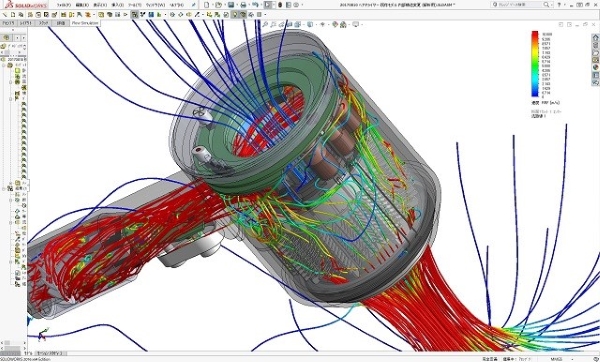This screenshot has width=600, height=362.
Task: Click the magnifier zoom-to-fit icon above viewport
Action: tap(265, 24)
